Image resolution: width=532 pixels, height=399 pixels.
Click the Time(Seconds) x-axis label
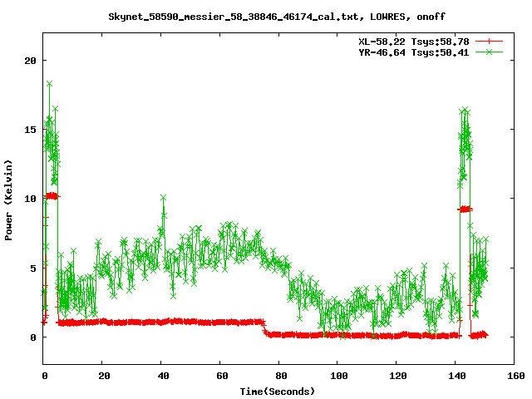click(x=277, y=392)
